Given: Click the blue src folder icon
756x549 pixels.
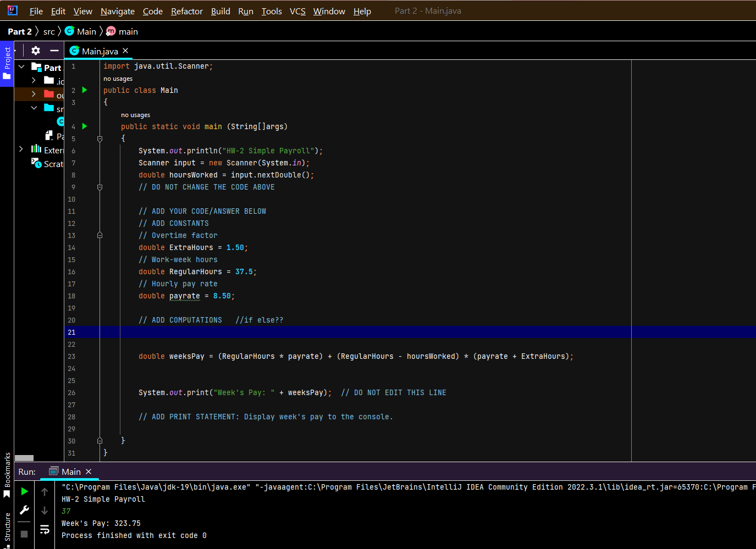Looking at the screenshot, I should [49, 108].
